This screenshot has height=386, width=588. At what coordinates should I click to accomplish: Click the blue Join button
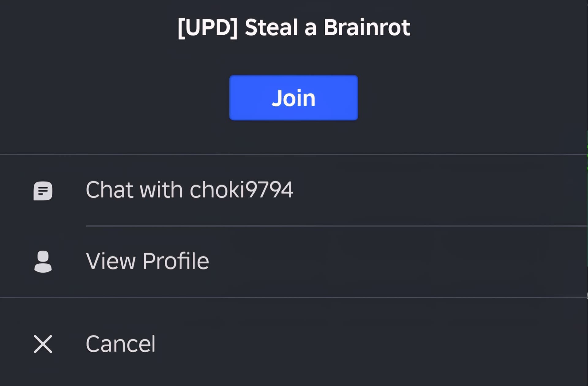coord(294,97)
